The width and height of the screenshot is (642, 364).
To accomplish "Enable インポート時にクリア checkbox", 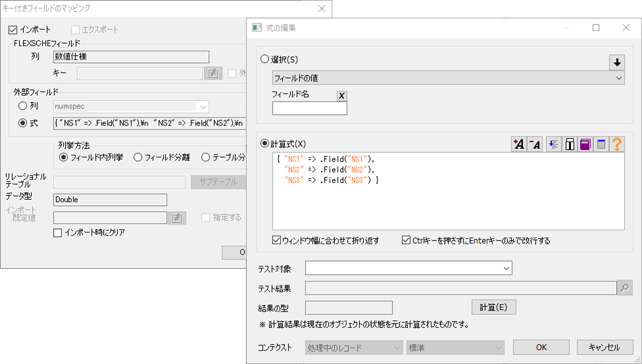I will pyautogui.click(x=58, y=233).
